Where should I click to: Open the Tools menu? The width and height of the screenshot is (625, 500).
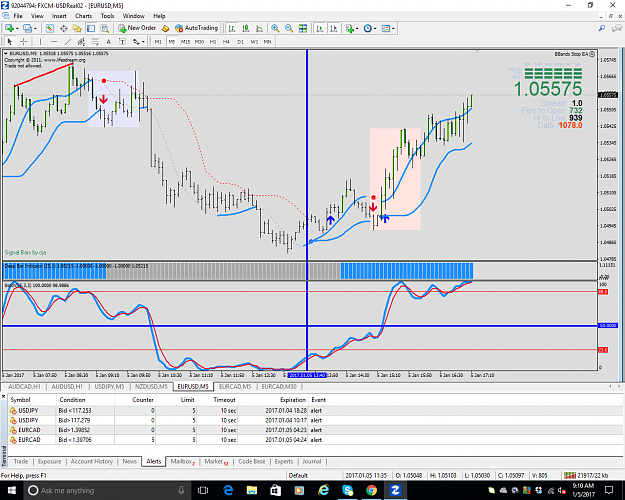coord(107,16)
